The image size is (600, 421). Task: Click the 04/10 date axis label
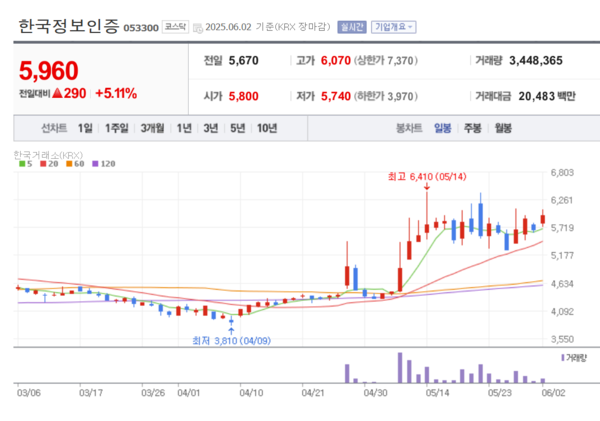pyautogui.click(x=251, y=393)
